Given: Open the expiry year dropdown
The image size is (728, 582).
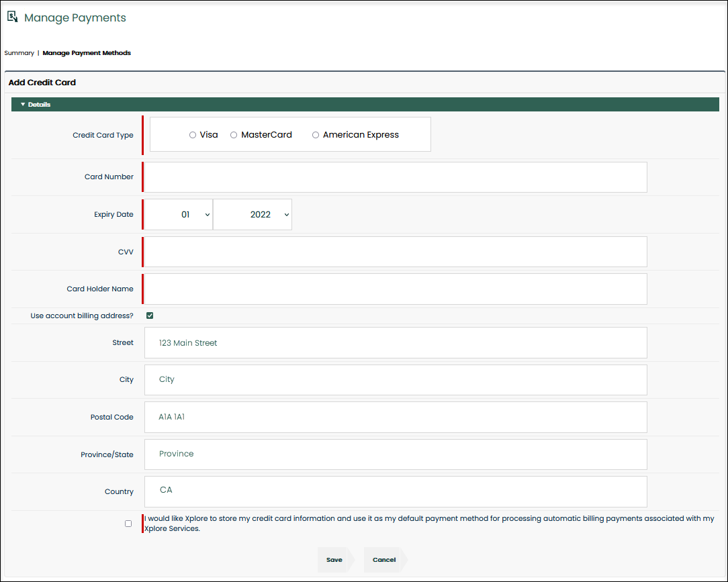Looking at the screenshot, I should [253, 215].
